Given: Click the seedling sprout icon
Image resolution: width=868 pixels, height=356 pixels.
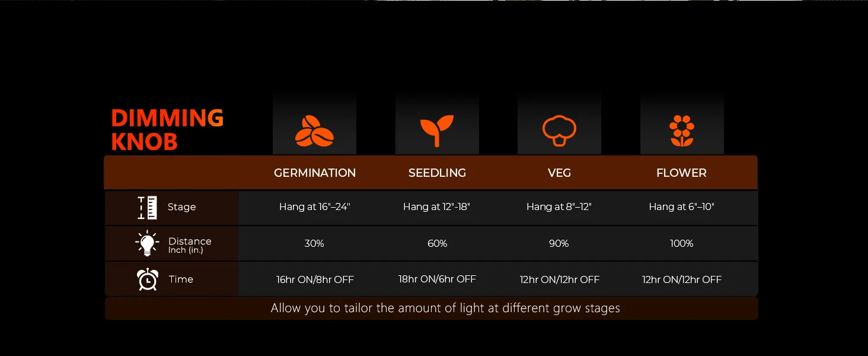Looking at the screenshot, I should [x=437, y=131].
